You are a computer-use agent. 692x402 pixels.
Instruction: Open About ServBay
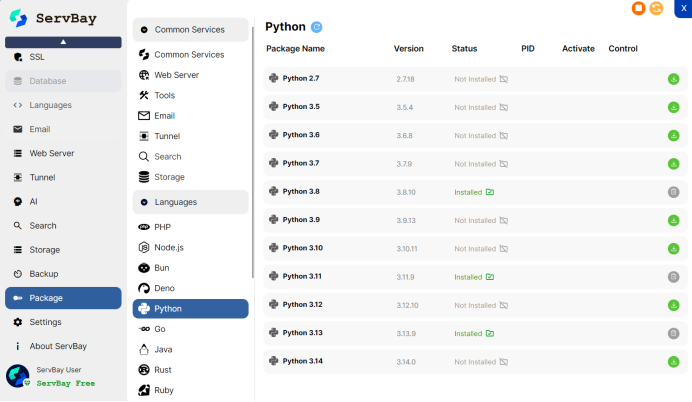63,346
